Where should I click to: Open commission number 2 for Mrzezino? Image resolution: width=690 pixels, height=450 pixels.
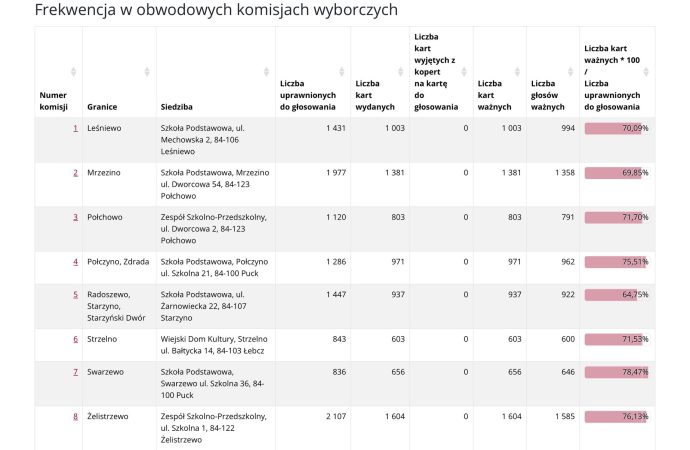(75, 173)
